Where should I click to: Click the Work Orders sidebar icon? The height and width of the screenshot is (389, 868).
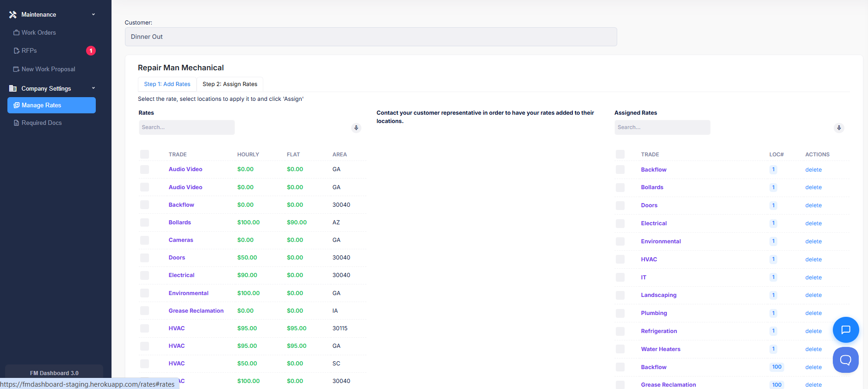[16, 33]
